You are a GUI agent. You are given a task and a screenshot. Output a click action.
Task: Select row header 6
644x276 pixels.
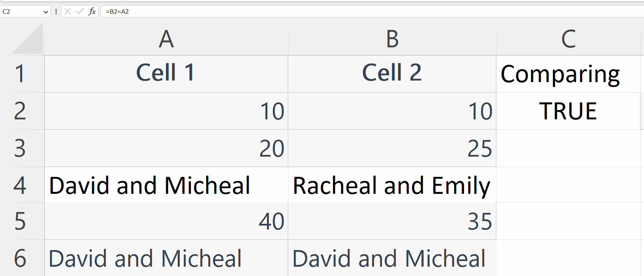coord(23,258)
